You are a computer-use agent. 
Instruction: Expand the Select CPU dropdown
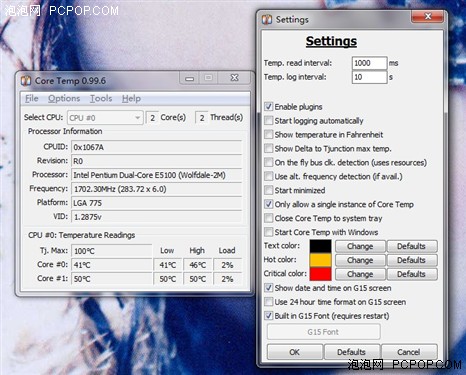[x=105, y=118]
